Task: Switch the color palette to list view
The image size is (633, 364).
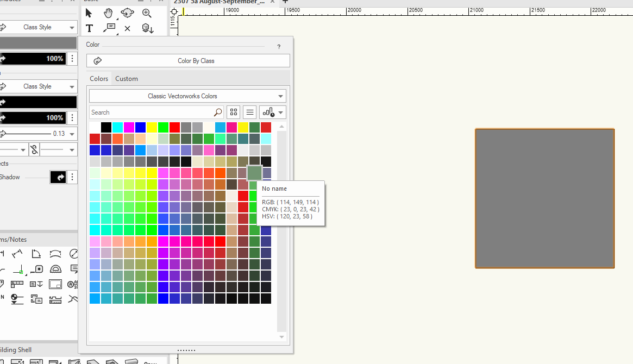Action: pyautogui.click(x=249, y=112)
